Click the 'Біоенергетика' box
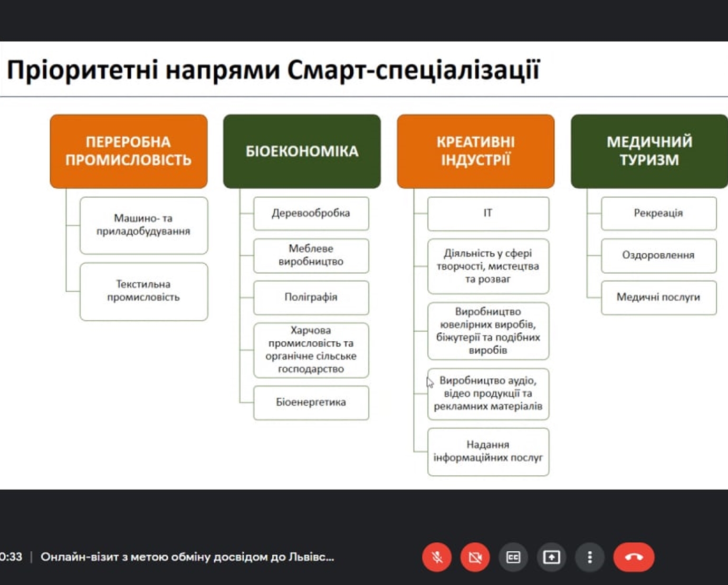The height and width of the screenshot is (585, 728). tap(311, 402)
